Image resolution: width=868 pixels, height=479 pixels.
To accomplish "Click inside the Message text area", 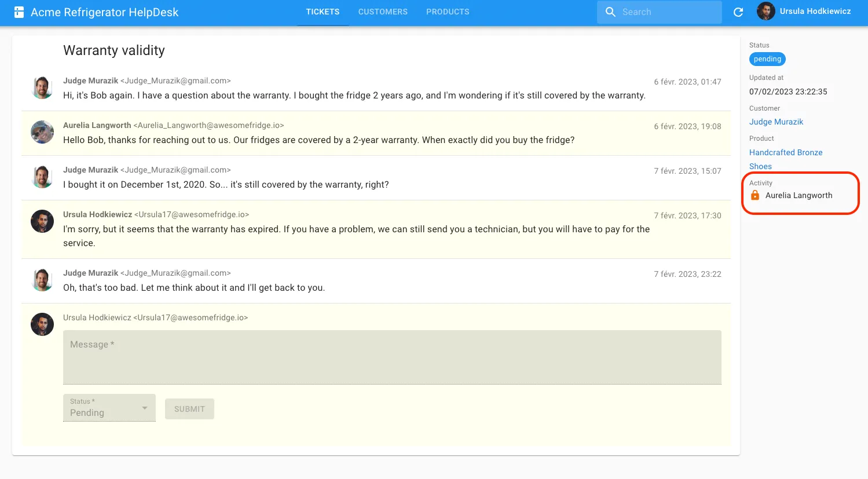I will (392, 357).
